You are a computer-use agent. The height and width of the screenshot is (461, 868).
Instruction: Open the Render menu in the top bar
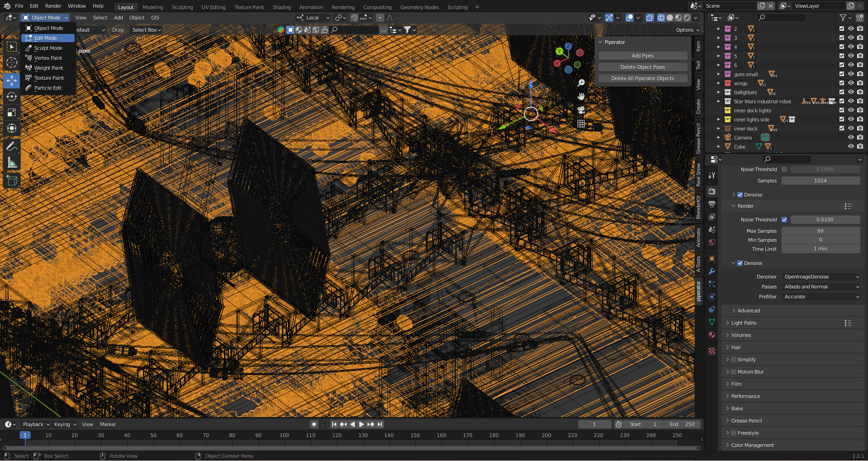pos(53,6)
